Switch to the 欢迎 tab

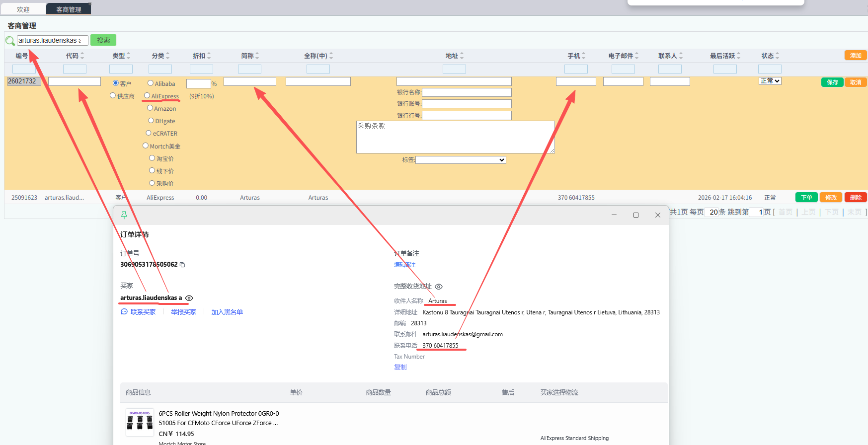tap(23, 9)
